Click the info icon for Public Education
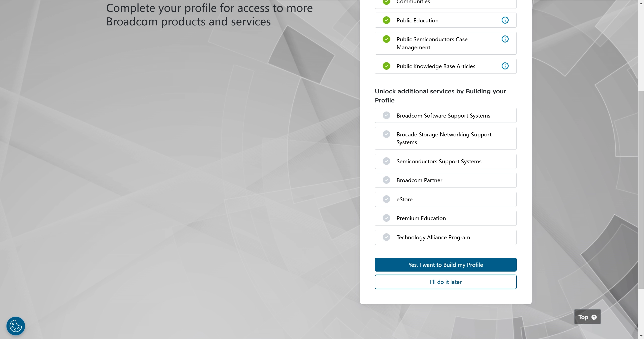The image size is (644, 339). click(x=505, y=20)
